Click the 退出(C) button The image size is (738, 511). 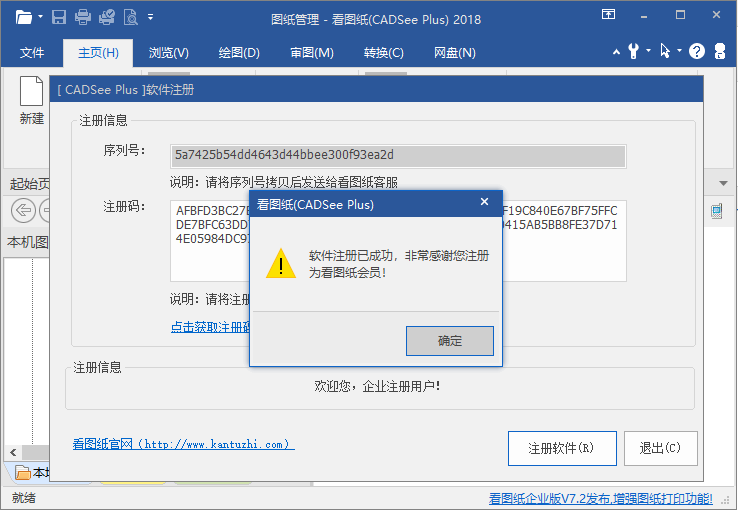[660, 448]
